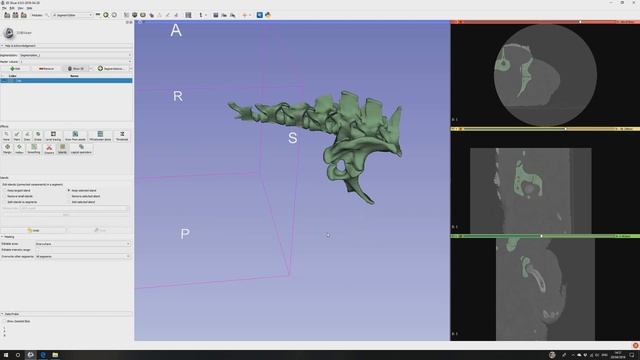Select the None (arrow) effect tool
The width and height of the screenshot is (640, 360).
click(x=6, y=136)
